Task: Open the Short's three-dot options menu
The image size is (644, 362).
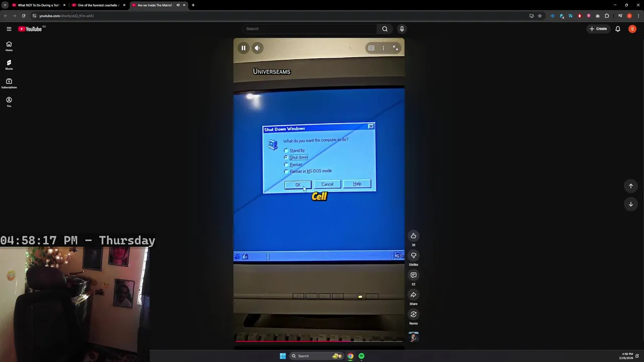Action: [x=383, y=48]
